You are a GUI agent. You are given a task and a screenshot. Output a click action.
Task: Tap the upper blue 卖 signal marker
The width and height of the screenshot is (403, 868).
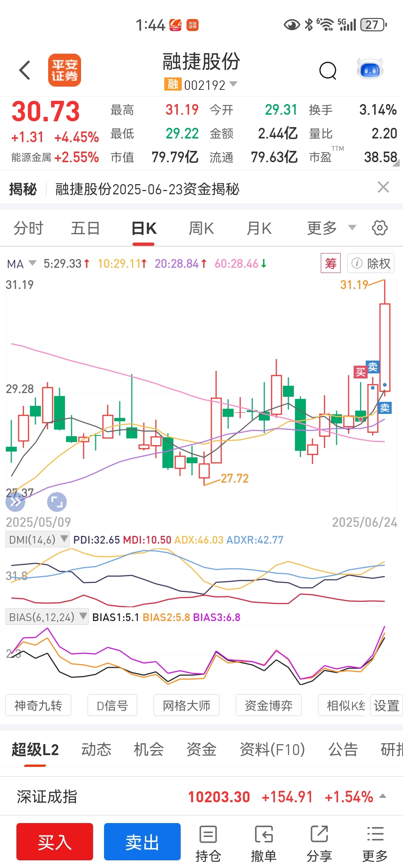tap(373, 366)
